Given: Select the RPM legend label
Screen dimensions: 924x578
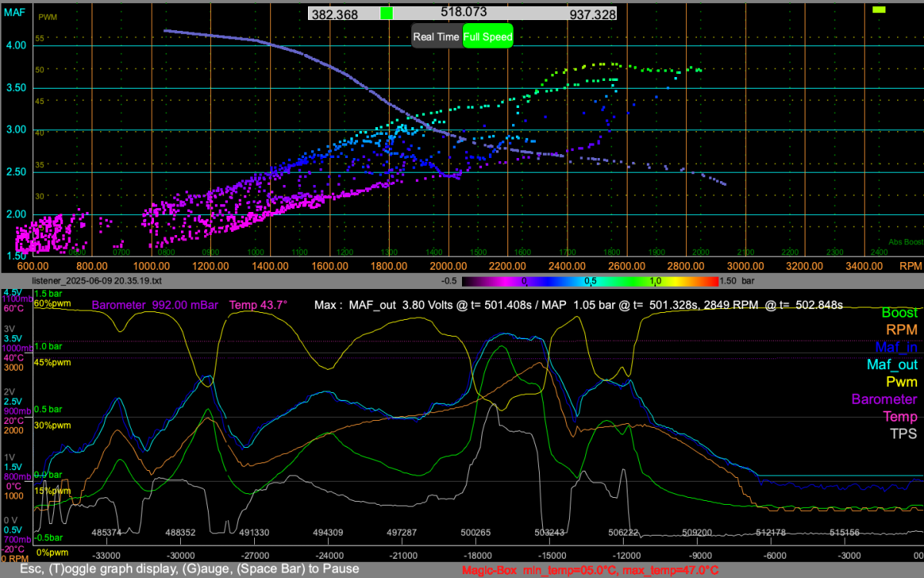Looking at the screenshot, I should (902, 330).
